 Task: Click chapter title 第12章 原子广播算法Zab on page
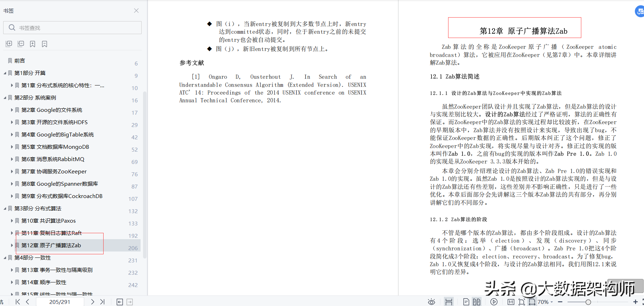click(x=524, y=31)
